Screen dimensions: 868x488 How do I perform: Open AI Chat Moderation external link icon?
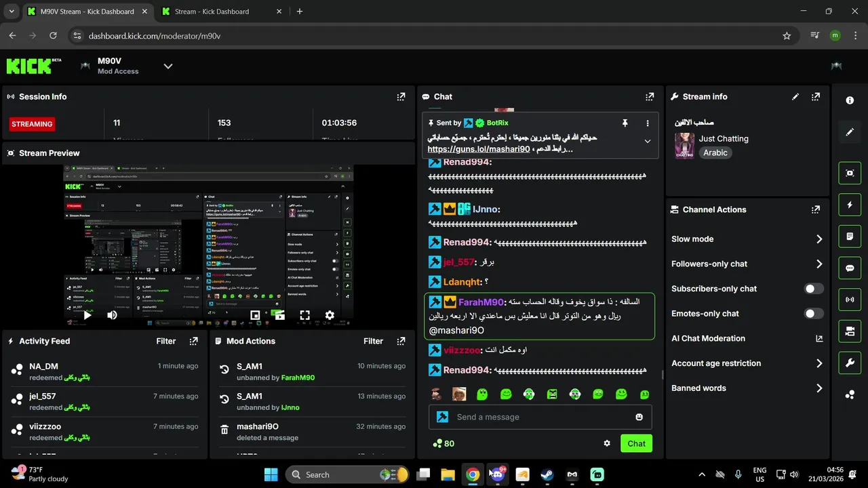point(819,338)
